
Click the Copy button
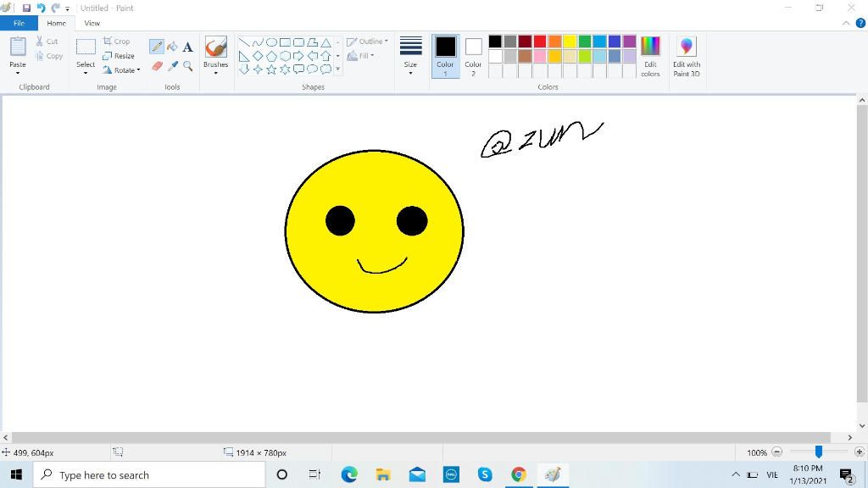[x=48, y=56]
